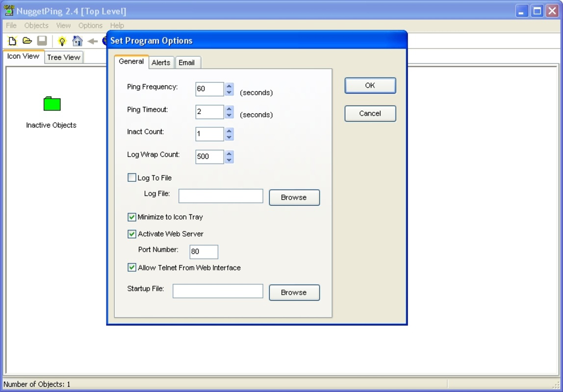Image resolution: width=563 pixels, height=392 pixels.
Task: Open the Help menu
Action: (117, 25)
